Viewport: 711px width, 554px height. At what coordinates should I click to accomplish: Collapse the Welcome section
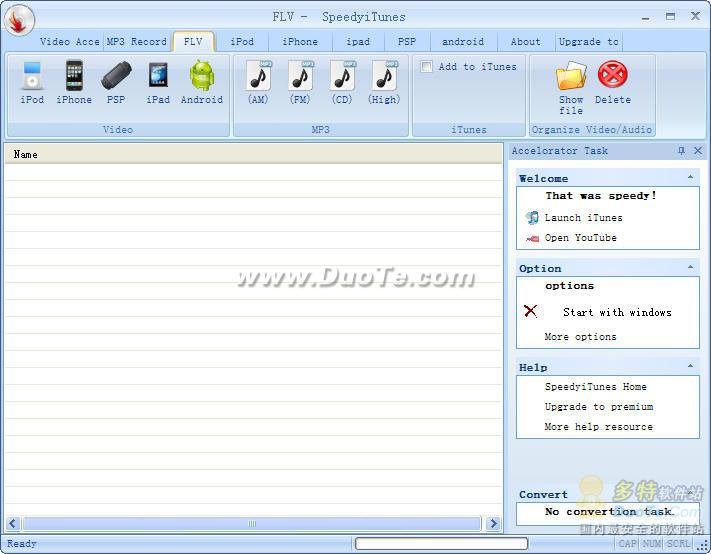690,178
